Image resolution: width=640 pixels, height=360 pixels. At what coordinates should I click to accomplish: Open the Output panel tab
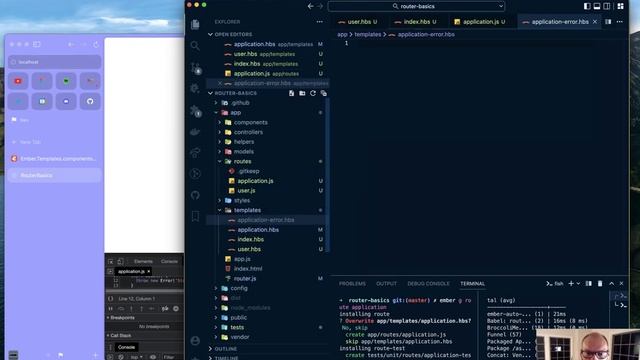[x=386, y=284]
